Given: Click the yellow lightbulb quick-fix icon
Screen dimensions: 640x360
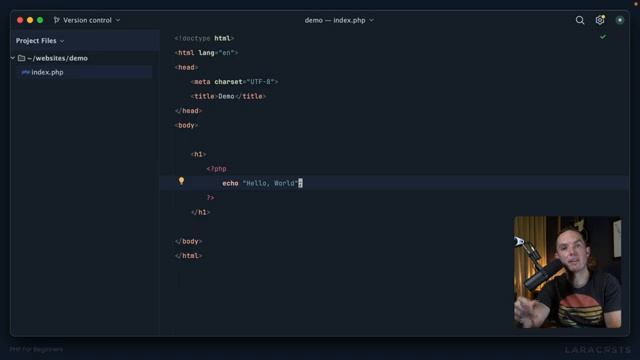Looking at the screenshot, I should [x=181, y=181].
